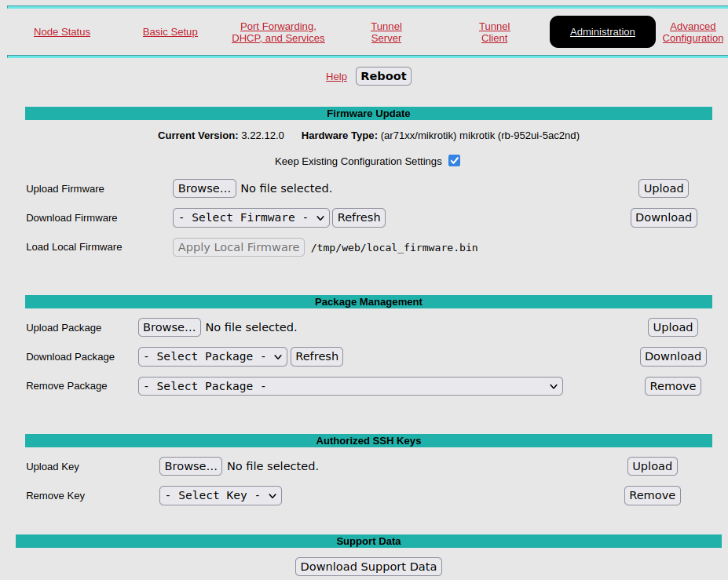Open the Basic Setup tab
This screenshot has height=580, width=728.
point(170,32)
